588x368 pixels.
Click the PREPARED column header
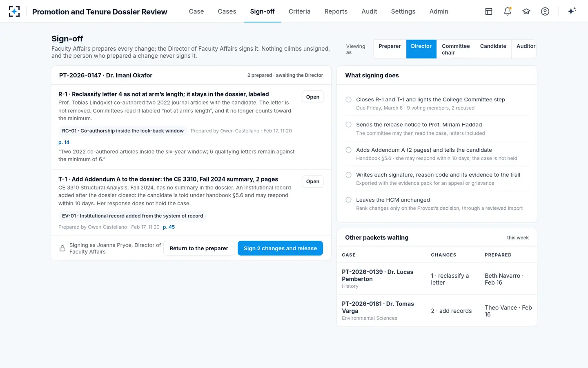498,255
